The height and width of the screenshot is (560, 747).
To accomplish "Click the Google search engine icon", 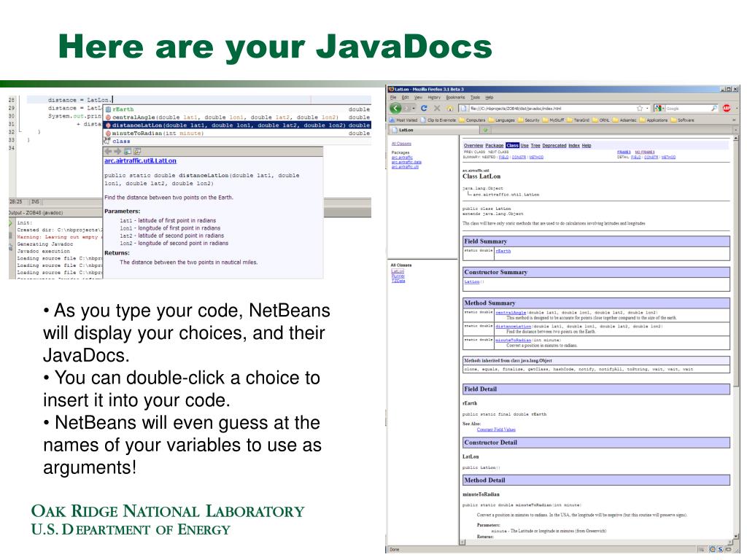I will 658,108.
